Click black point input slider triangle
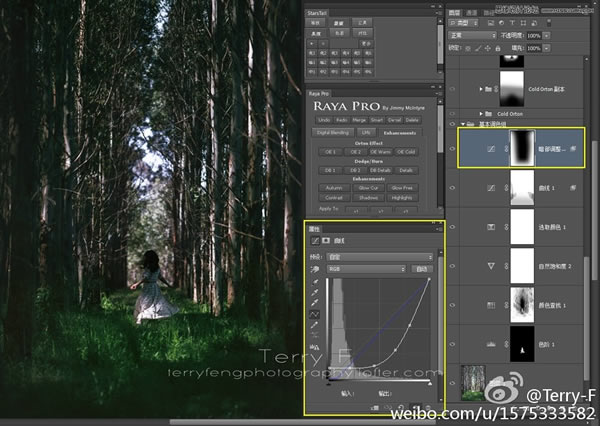The image size is (600, 426). pos(329,383)
